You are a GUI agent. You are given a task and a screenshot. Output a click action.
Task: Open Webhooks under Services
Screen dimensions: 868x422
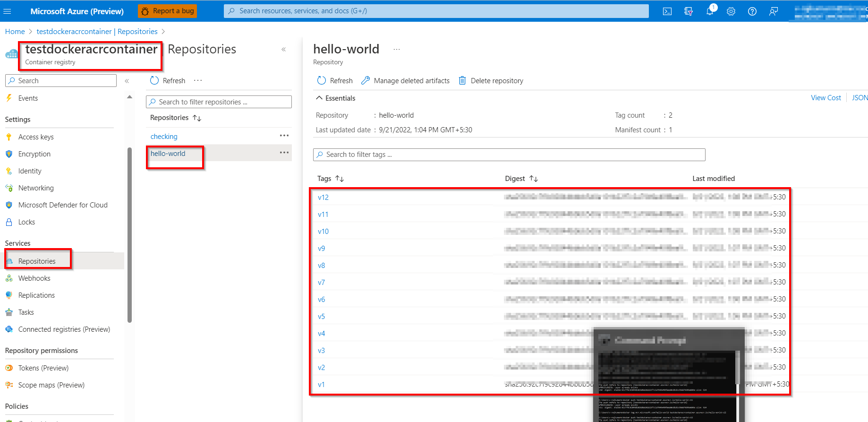[x=34, y=278]
